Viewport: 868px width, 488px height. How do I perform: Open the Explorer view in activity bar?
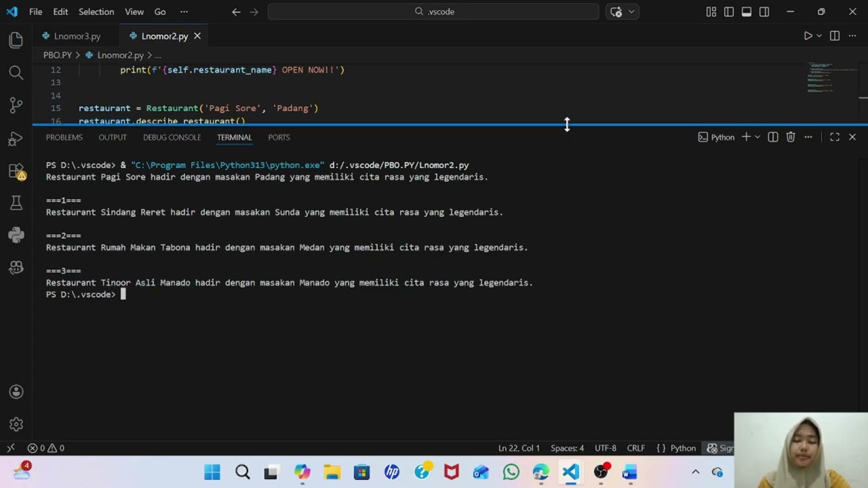pos(16,40)
